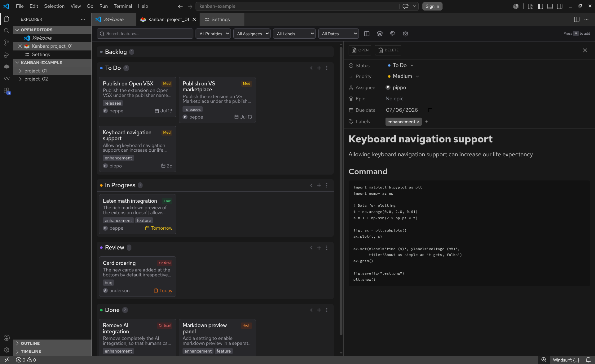
Task: Open the due date calendar picker
Action: 430,110
